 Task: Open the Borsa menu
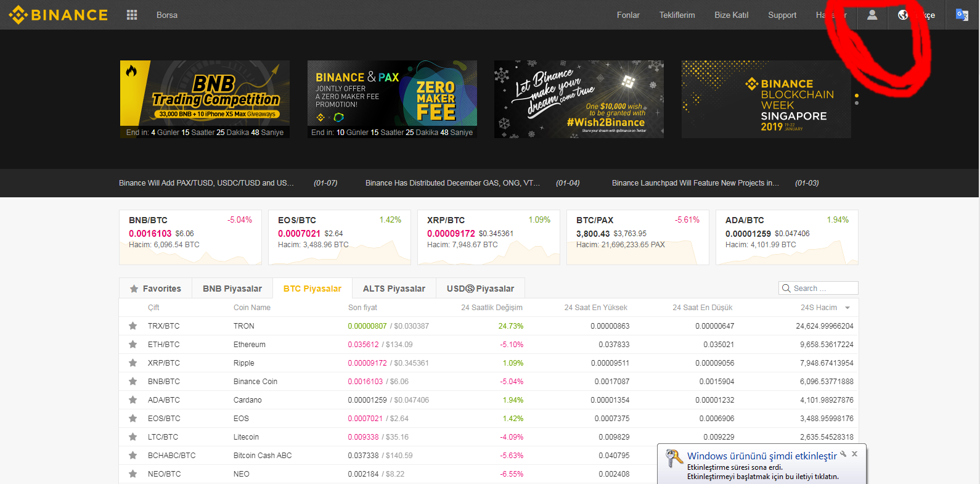[167, 15]
